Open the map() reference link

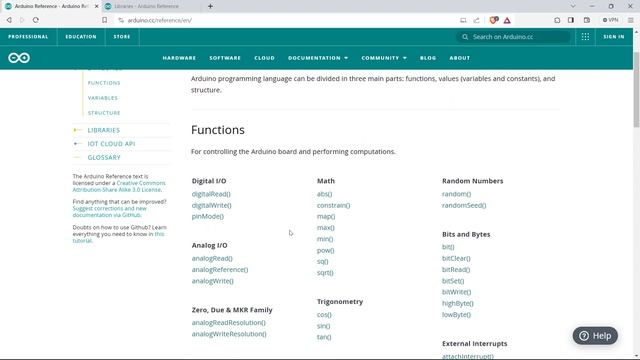[326, 216]
